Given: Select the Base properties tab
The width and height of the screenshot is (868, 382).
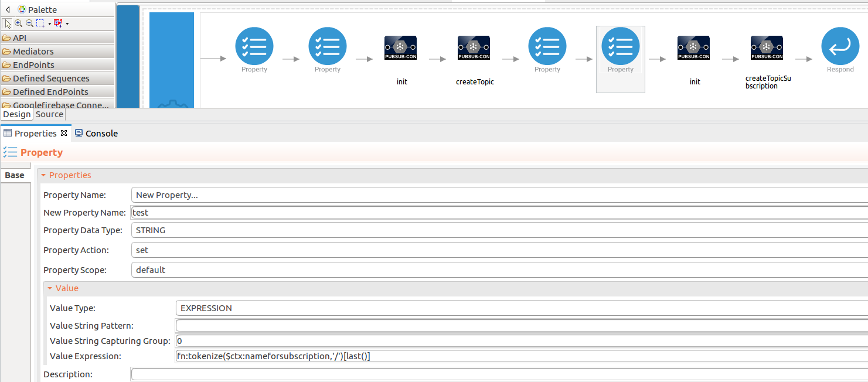Looking at the screenshot, I should tap(15, 175).
